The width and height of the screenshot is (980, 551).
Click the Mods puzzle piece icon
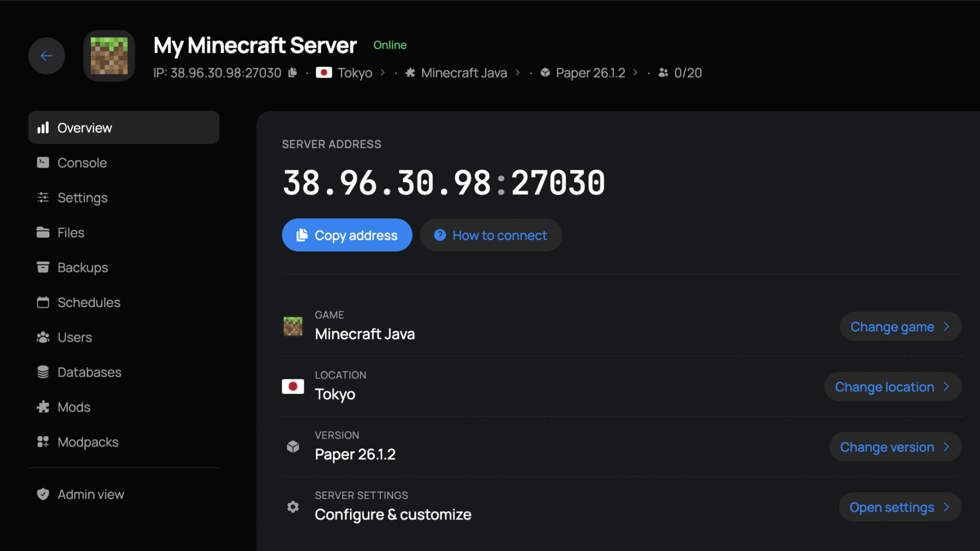click(43, 407)
